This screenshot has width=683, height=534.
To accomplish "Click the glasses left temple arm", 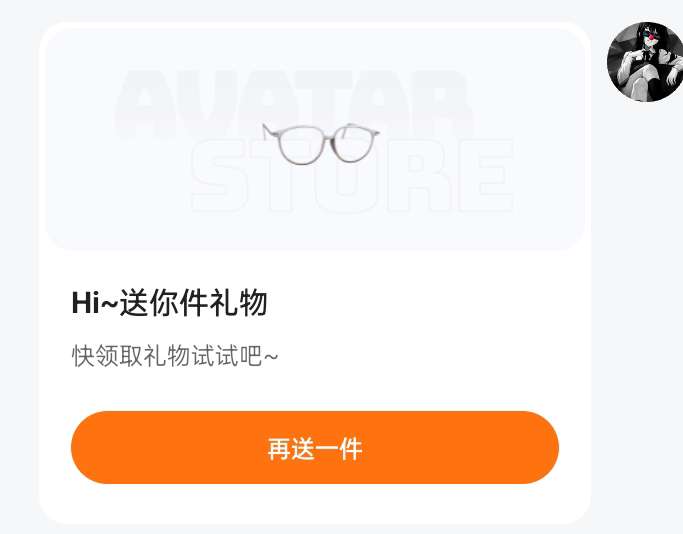I will tap(268, 131).
